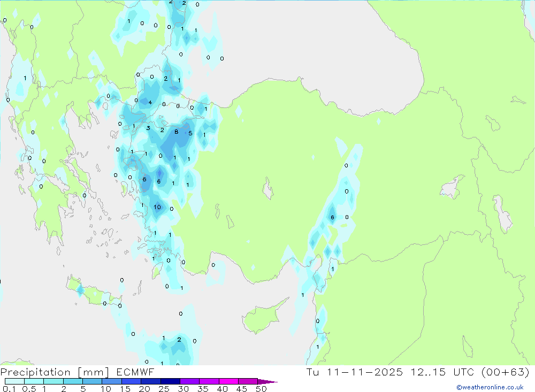Click the 2–5 mm legend color swatch
Image resolution: width=535 pixels, height=392 pixels.
pos(73,381)
